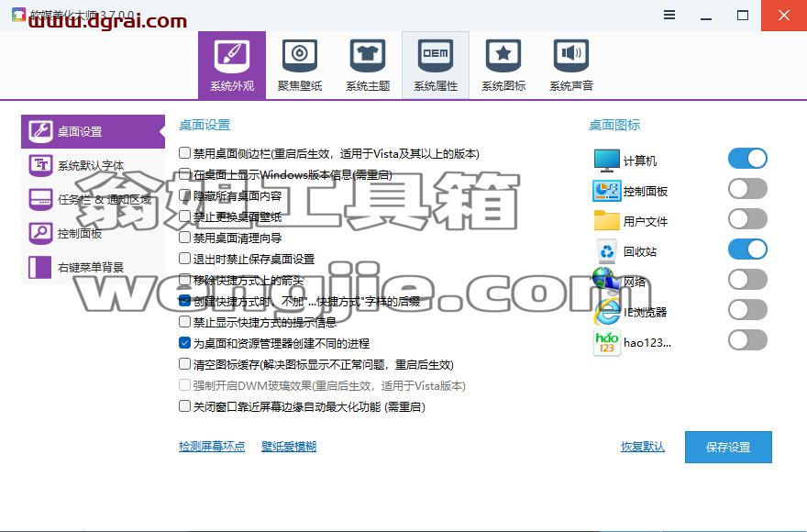Check 关闭窗口靠近屏幕边缘自动最大化功能
This screenshot has height=532, width=807.
click(184, 405)
